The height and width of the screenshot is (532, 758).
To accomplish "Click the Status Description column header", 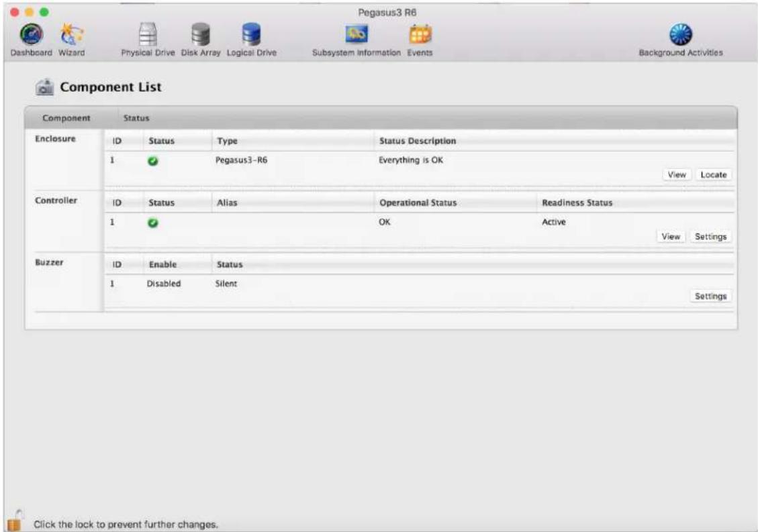I will coord(418,141).
